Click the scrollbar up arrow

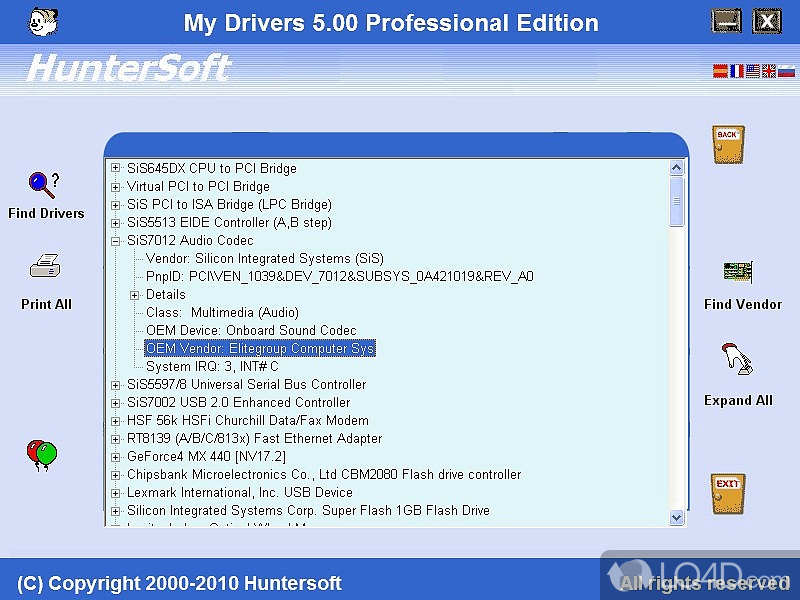click(677, 168)
